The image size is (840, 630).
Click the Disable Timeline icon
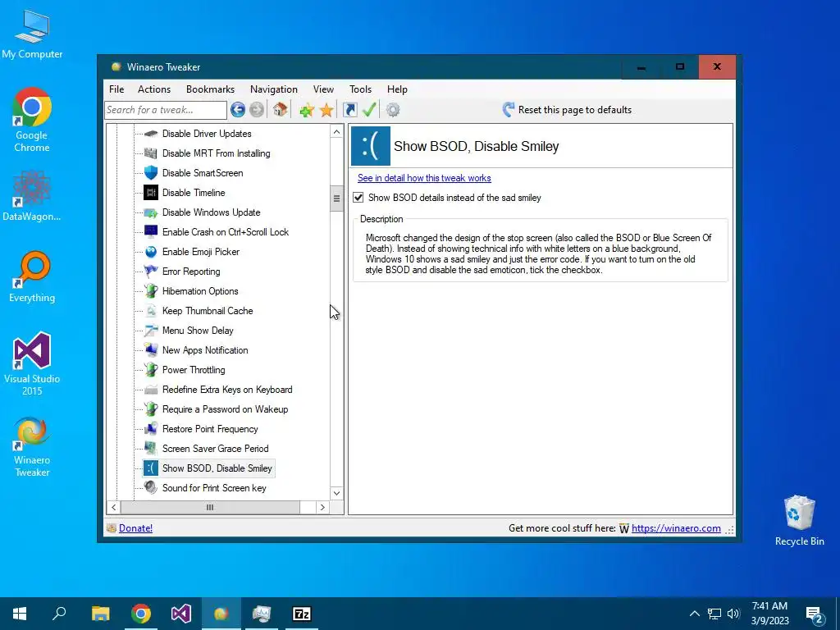[151, 192]
